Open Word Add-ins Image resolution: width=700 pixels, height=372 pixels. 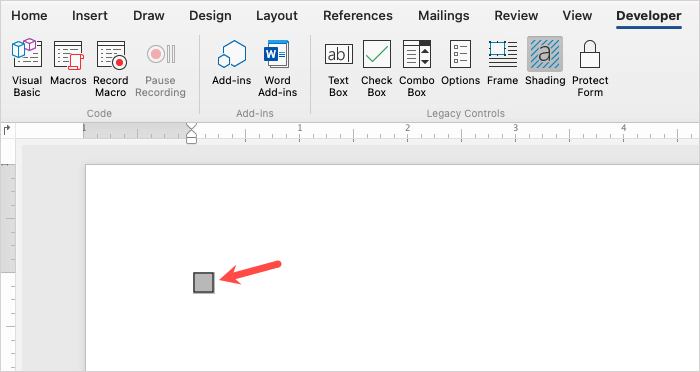click(277, 68)
